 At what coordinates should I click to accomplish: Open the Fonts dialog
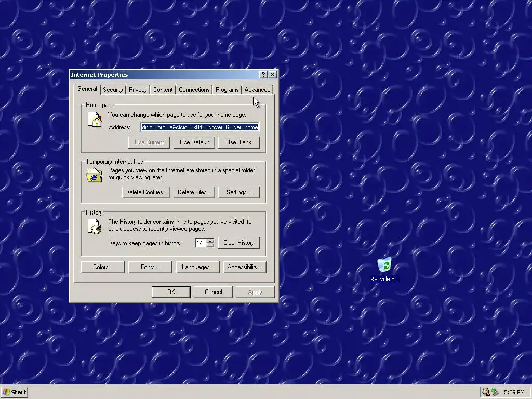tap(150, 268)
